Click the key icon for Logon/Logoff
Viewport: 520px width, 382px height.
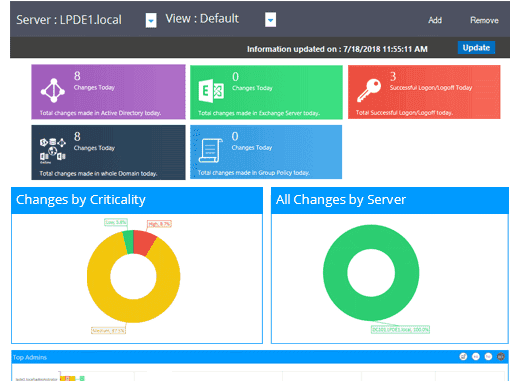tap(369, 90)
